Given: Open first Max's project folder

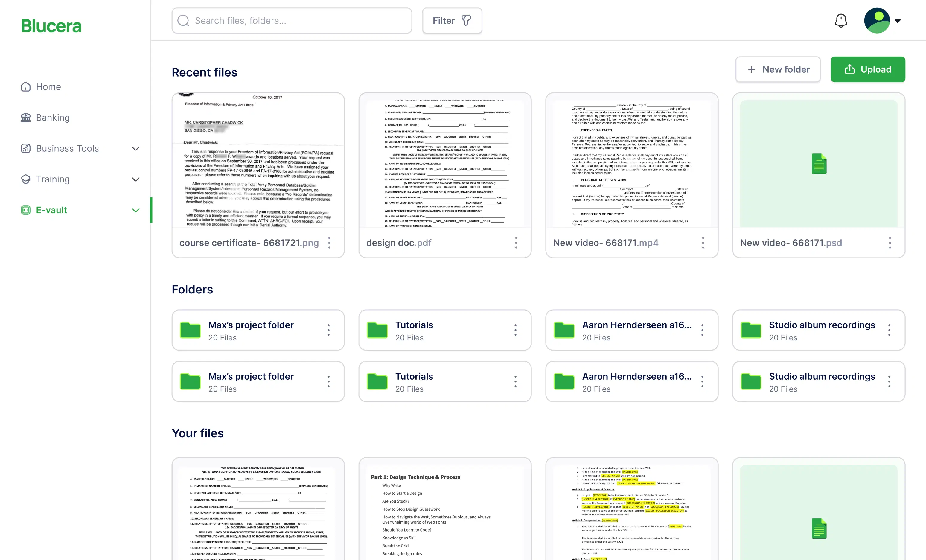Looking at the screenshot, I should tap(251, 330).
